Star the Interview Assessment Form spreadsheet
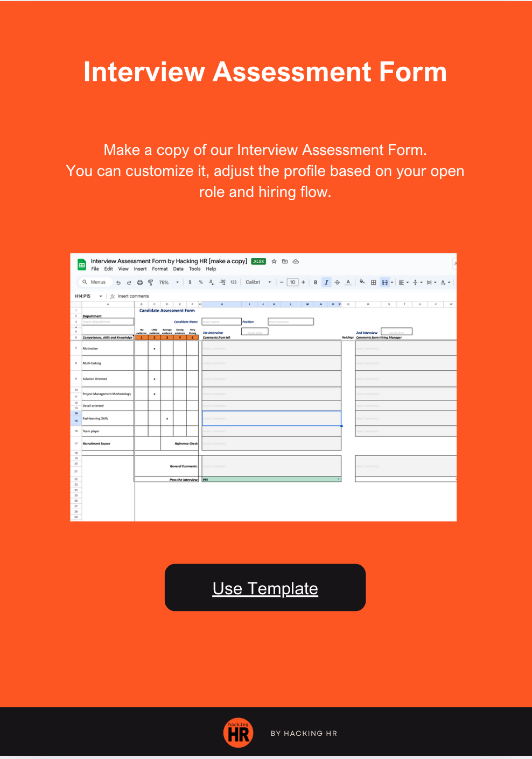Screen dimensions: 532x759 273,261
